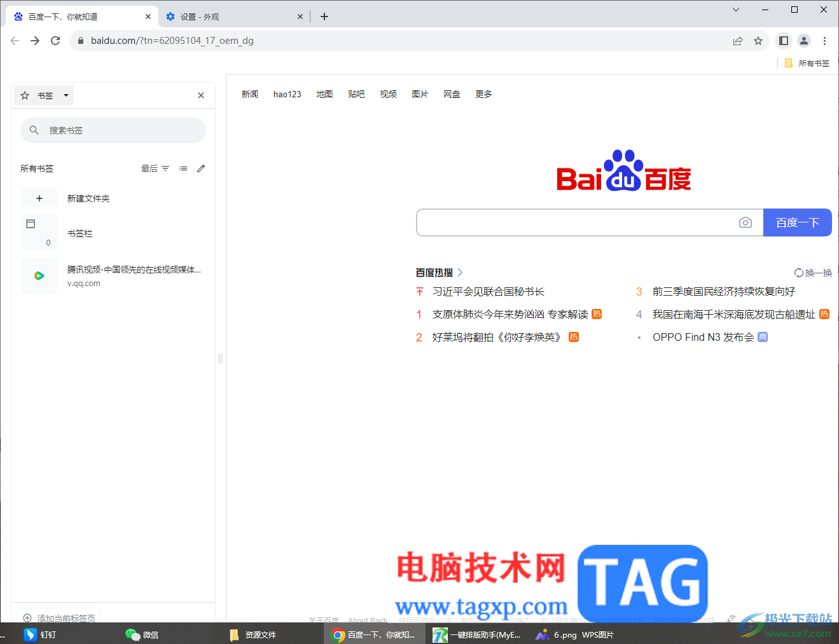Open the 网盘 link

[452, 94]
